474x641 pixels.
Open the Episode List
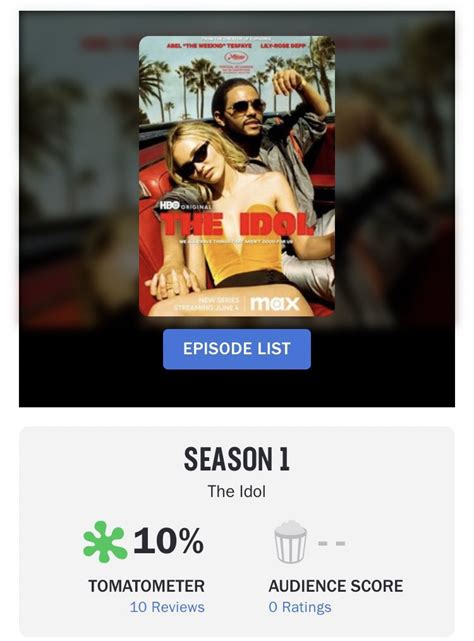pyautogui.click(x=237, y=349)
